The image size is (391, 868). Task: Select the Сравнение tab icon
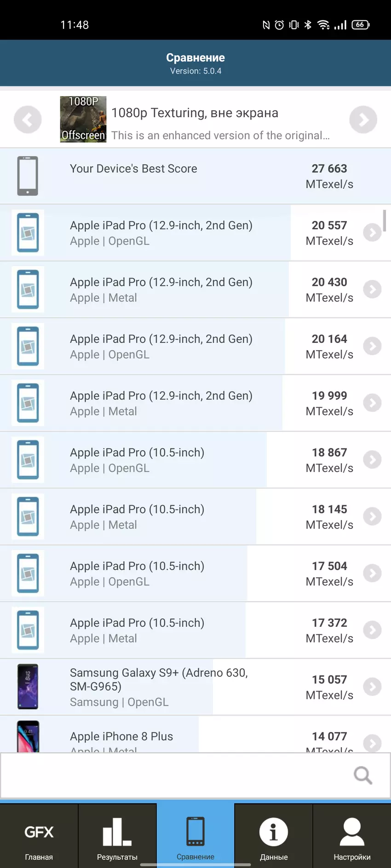[x=195, y=833]
